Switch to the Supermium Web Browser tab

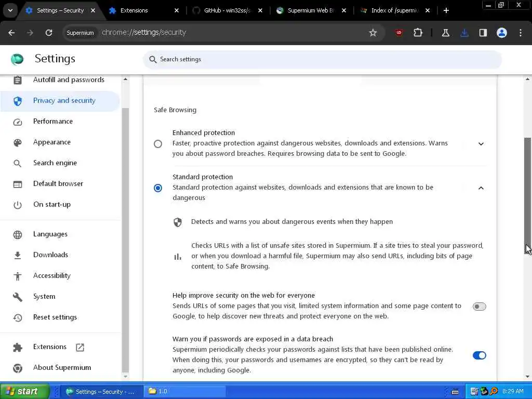click(312, 10)
